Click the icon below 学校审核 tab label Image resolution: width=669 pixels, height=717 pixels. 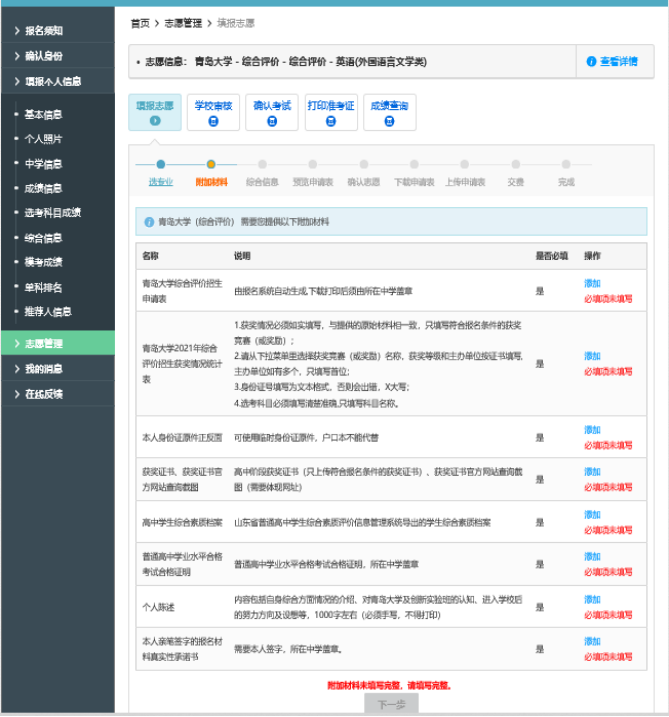click(x=213, y=121)
